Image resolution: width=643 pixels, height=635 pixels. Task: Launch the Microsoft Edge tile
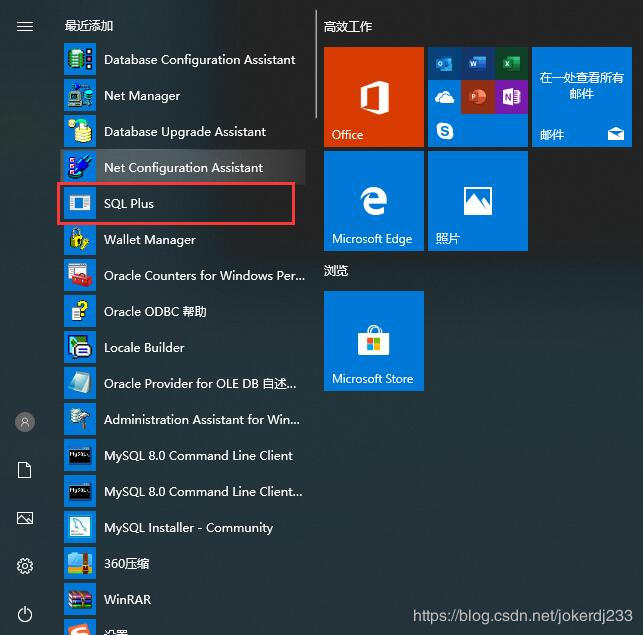pos(374,201)
